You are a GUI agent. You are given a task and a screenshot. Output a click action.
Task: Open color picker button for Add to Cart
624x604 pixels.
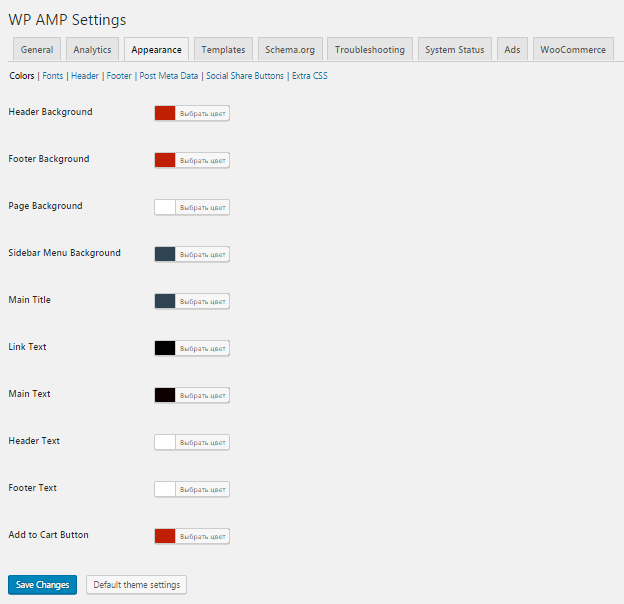pos(202,536)
